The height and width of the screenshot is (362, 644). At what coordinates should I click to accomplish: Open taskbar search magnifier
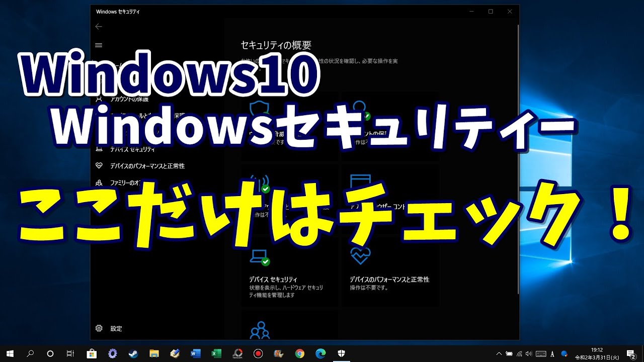coord(30,353)
